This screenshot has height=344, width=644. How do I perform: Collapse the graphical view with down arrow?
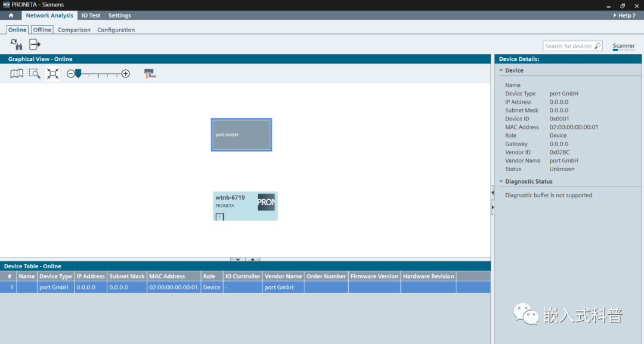[x=238, y=259]
